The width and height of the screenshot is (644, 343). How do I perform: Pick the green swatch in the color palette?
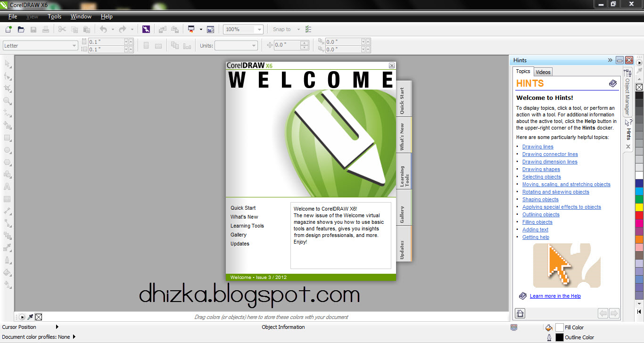(639, 199)
